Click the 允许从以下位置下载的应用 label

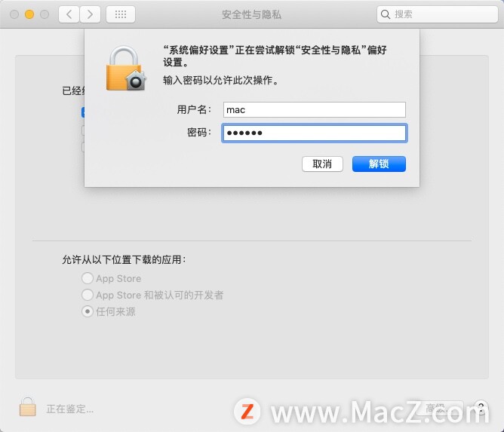point(124,259)
